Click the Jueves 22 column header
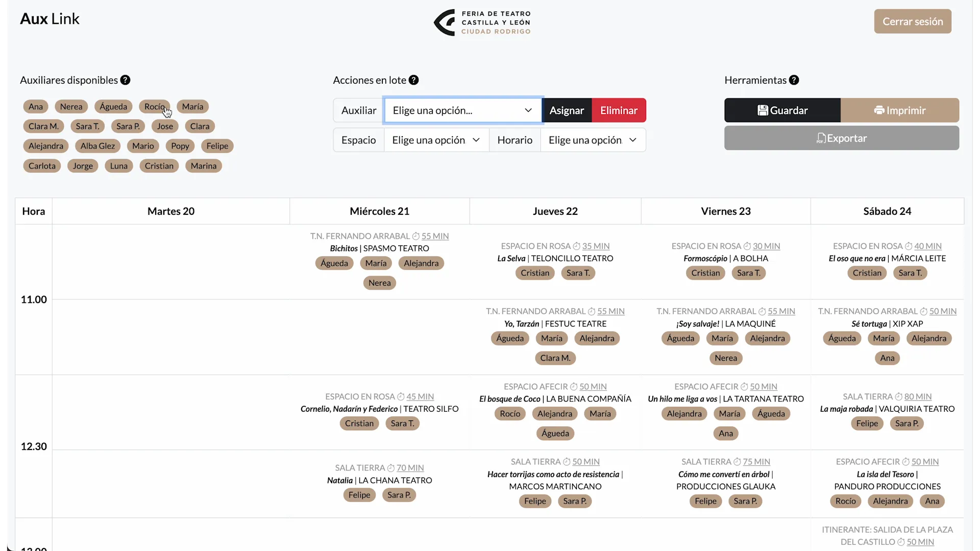 coord(555,211)
